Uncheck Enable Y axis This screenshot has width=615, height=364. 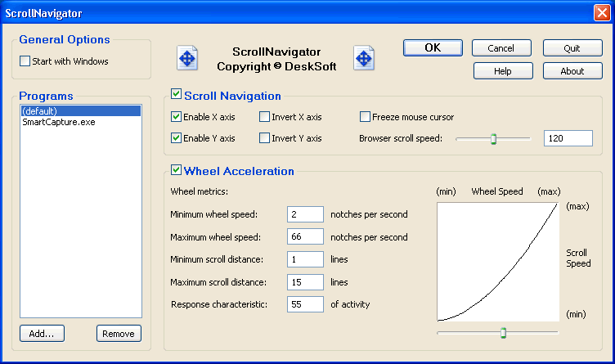click(x=177, y=138)
